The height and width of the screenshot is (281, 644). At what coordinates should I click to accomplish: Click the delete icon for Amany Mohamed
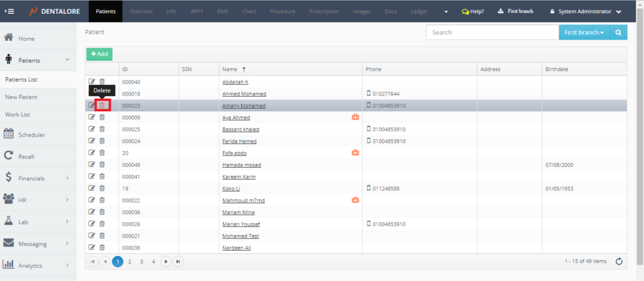coord(102,106)
